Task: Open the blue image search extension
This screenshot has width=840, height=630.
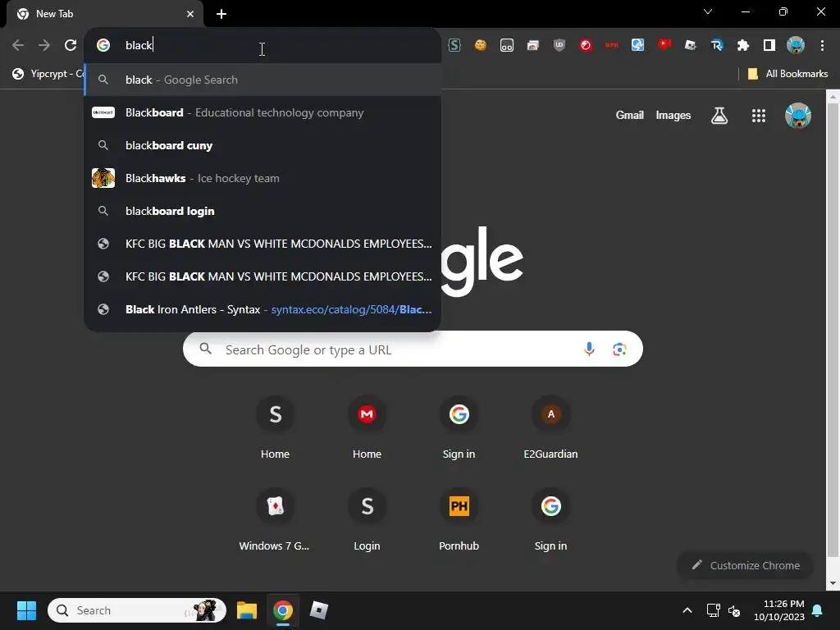Action: tap(638, 46)
